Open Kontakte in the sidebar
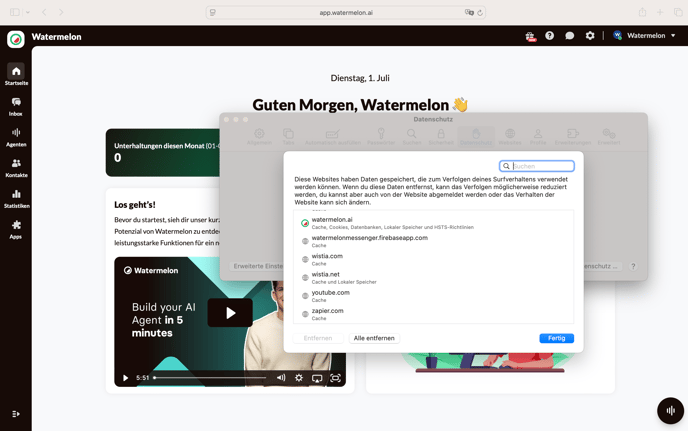This screenshot has height=431, width=688. pyautogui.click(x=16, y=168)
